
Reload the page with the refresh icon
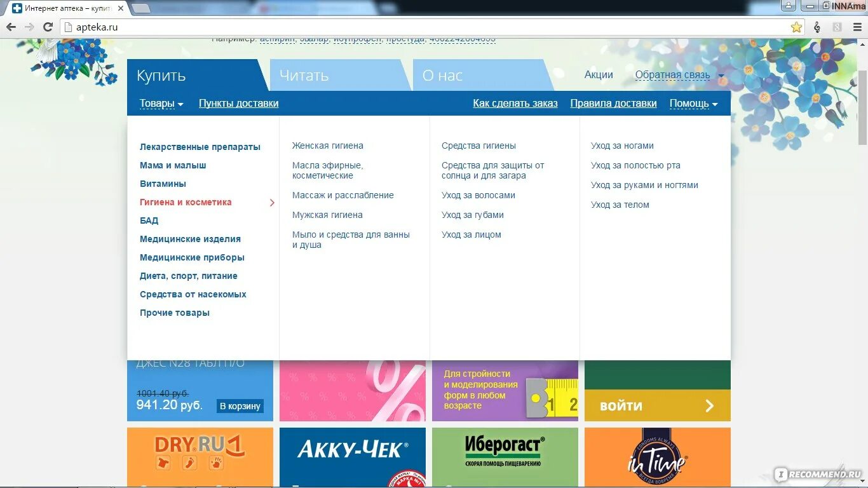click(x=48, y=27)
